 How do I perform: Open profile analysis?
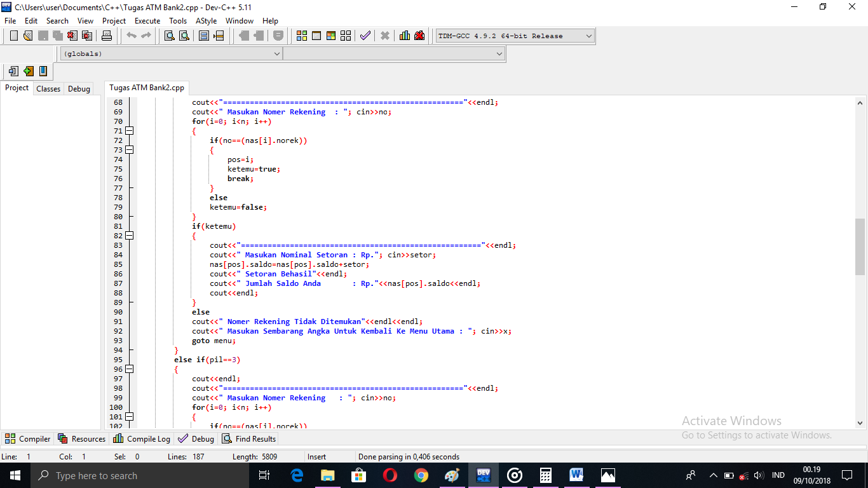click(405, 36)
